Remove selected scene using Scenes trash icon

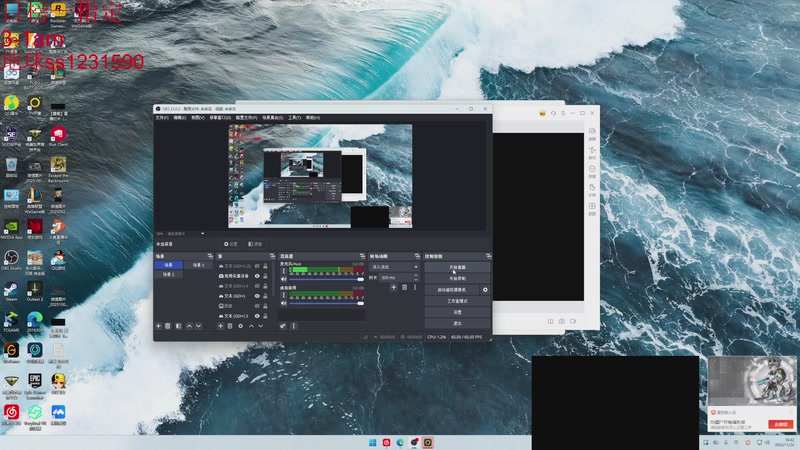[167, 326]
